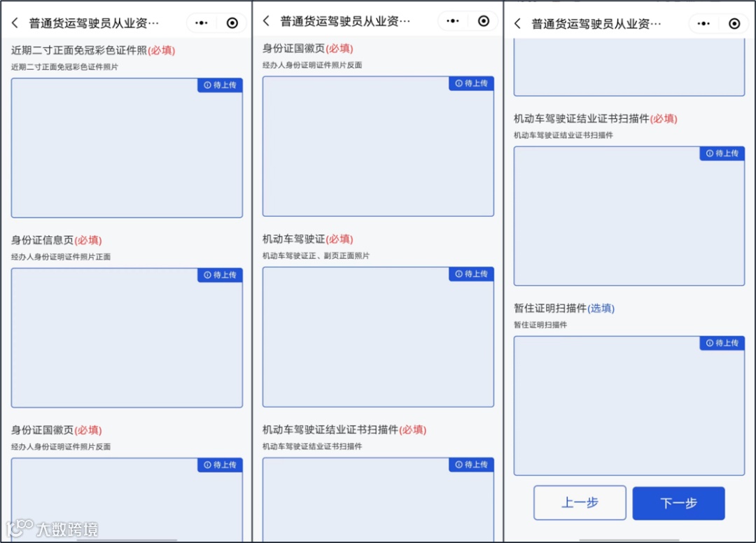Click 身份证国徽页(必填) label in left screen
This screenshot has height=543, width=756.
[x=57, y=430]
